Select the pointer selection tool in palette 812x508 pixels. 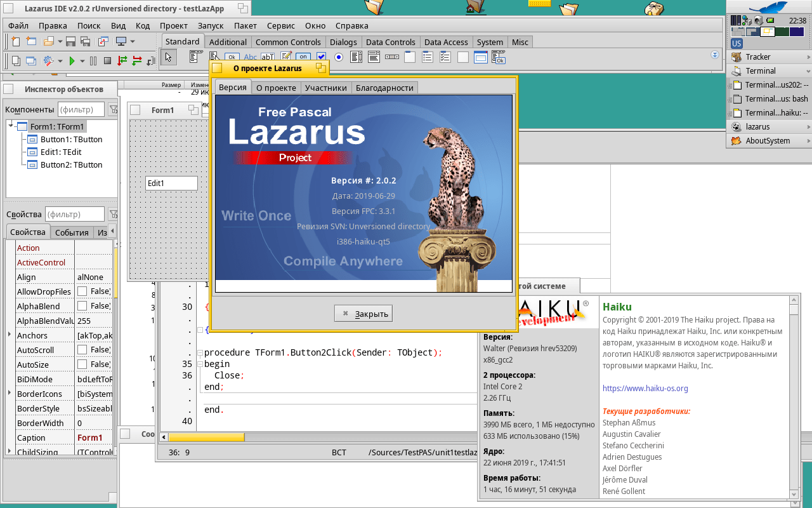pyautogui.click(x=168, y=57)
